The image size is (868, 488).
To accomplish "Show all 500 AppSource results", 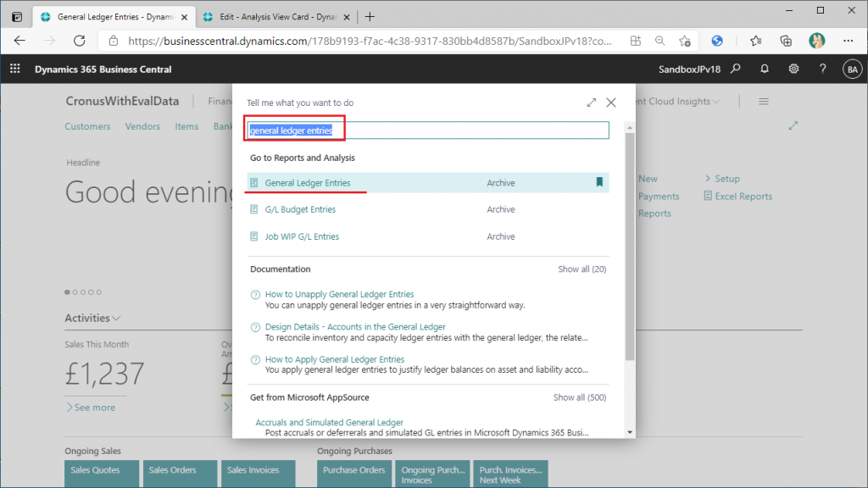I will coord(580,397).
